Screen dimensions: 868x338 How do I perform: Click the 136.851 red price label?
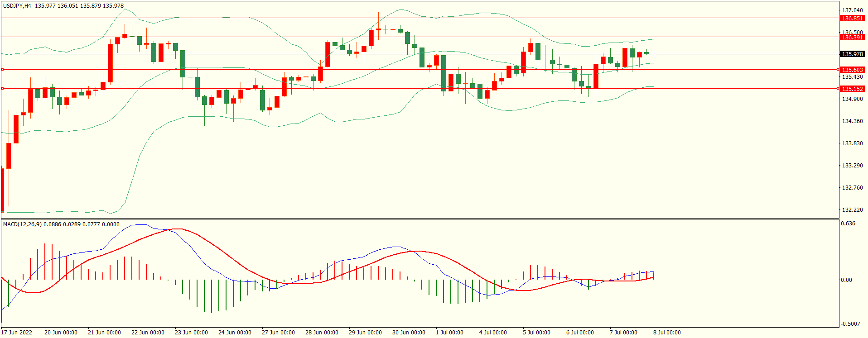pos(852,19)
